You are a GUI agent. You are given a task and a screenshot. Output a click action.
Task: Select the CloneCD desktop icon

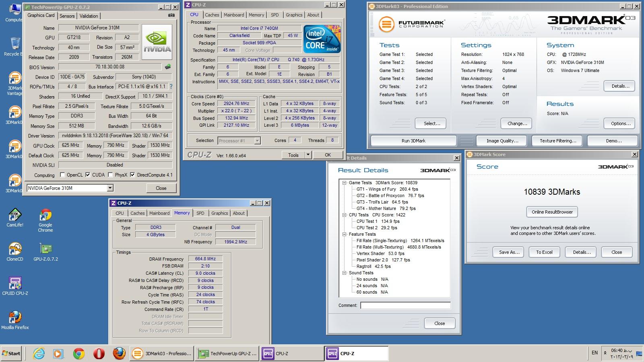(x=15, y=252)
